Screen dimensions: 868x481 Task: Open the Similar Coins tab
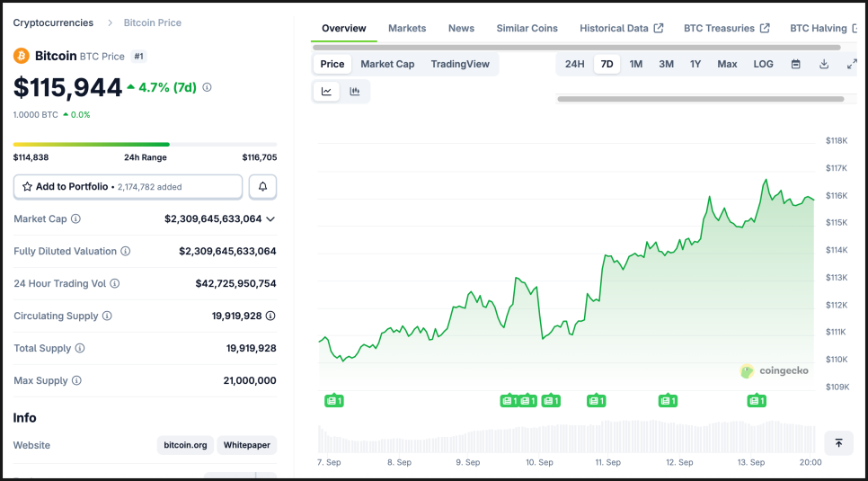(x=527, y=28)
